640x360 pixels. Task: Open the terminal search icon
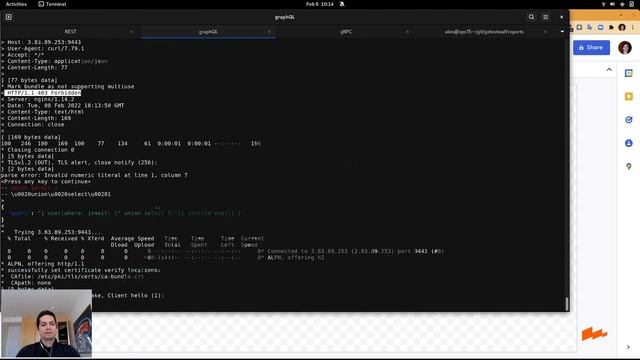[531, 17]
